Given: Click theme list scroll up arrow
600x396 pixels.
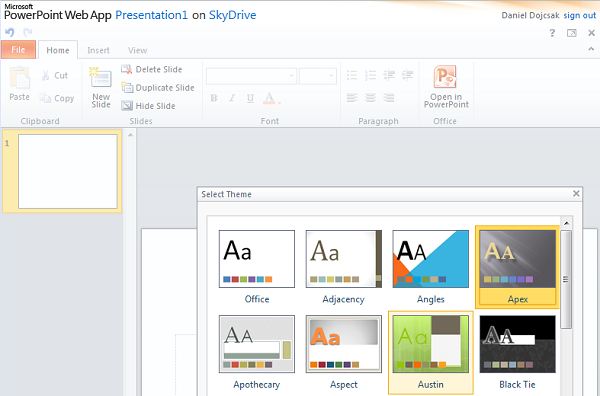Looking at the screenshot, I should point(567,223).
